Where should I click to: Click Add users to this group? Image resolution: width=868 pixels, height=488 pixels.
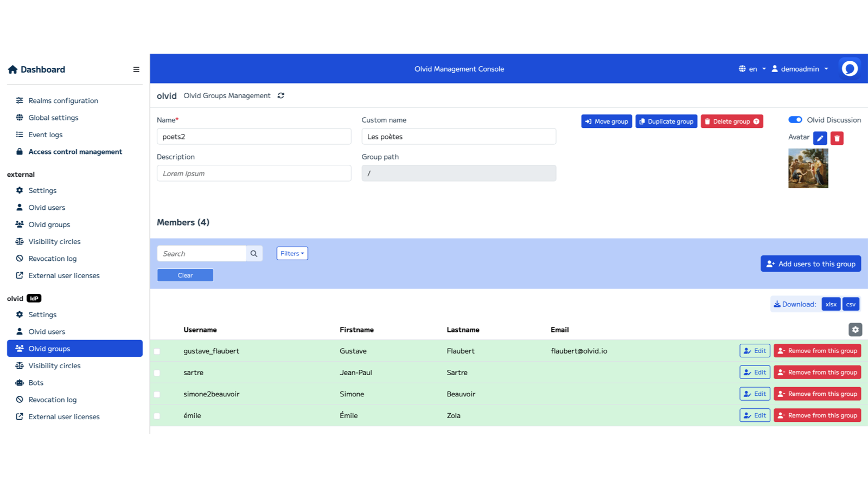click(x=810, y=264)
